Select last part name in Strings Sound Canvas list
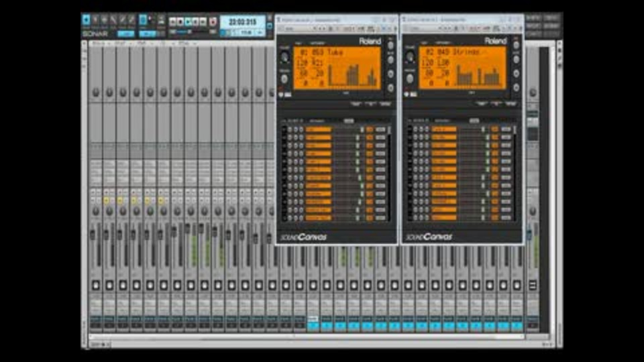This screenshot has width=644, height=362. pos(444,217)
